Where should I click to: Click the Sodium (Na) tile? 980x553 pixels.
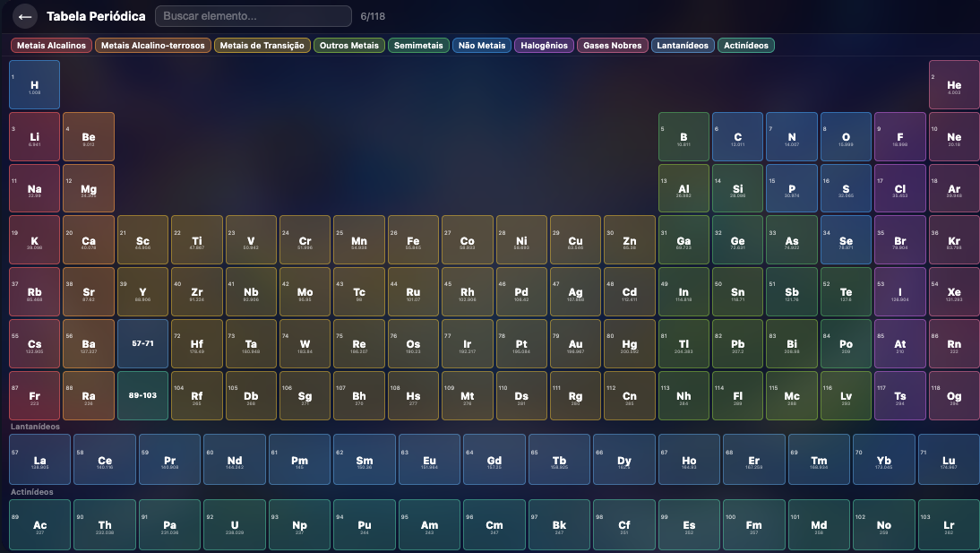coord(34,189)
